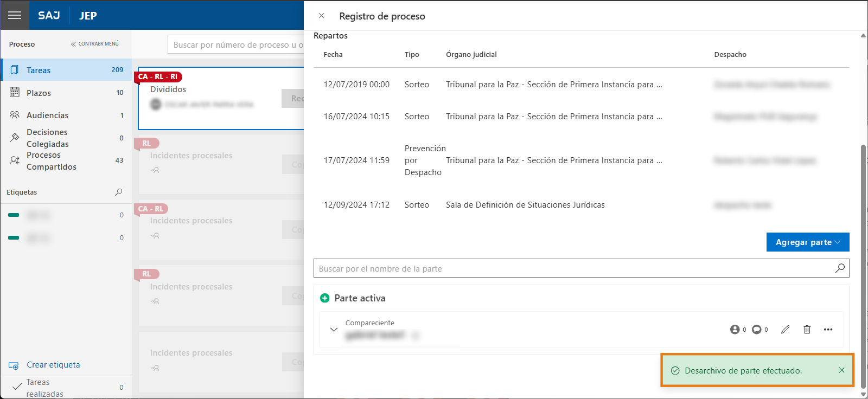
Task: Open Procesos Compartidos section
Action: [66, 161]
